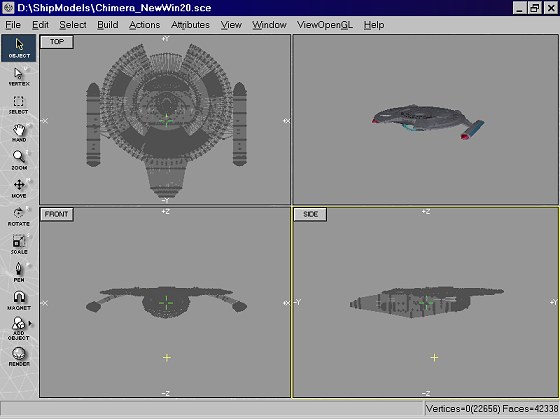Viewport: 560px width, 419px height.
Task: Open the Actions menu
Action: pos(144,25)
